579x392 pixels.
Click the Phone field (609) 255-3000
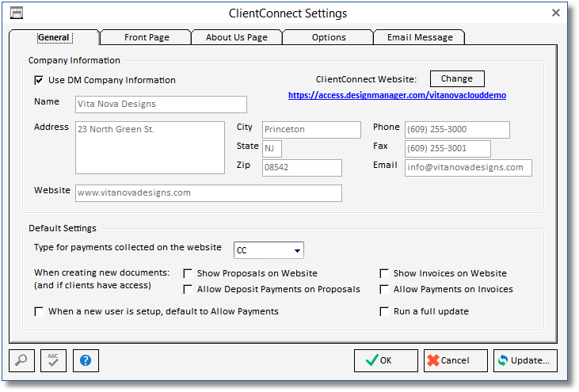click(x=457, y=130)
